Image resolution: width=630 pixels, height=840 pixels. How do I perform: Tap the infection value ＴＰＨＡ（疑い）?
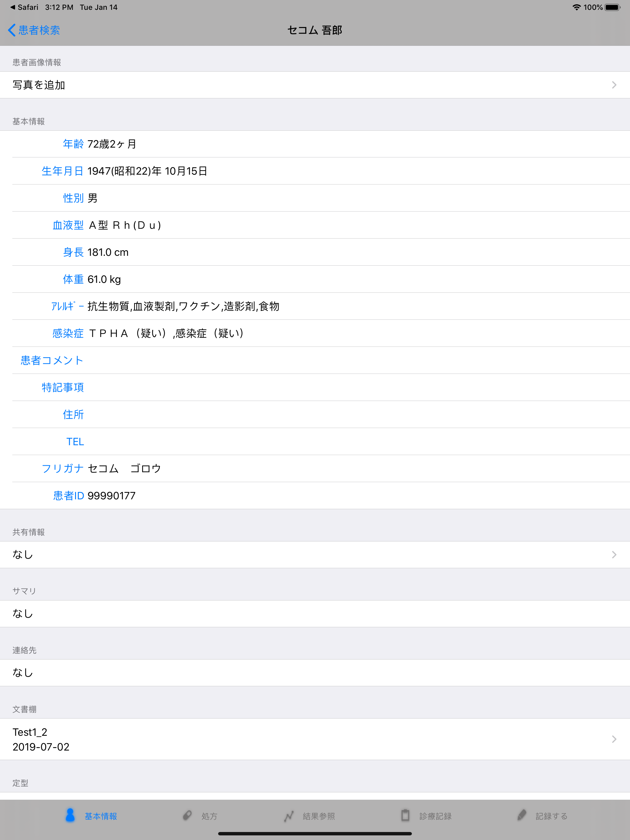click(129, 333)
